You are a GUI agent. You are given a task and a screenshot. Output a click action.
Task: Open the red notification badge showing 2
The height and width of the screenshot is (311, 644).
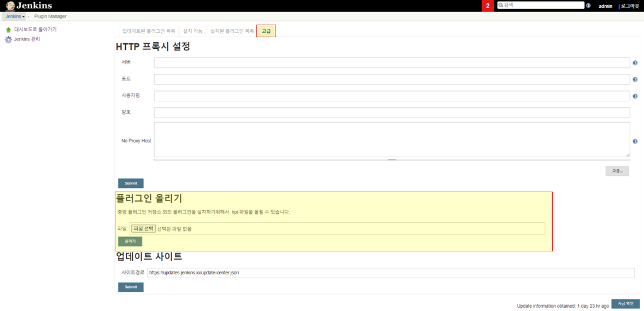(x=488, y=6)
